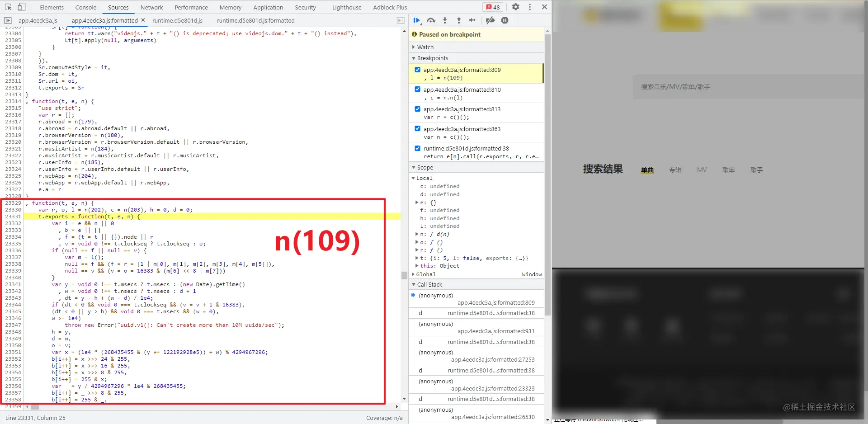Open the runtime.d5e801d.js file tab

177,20
